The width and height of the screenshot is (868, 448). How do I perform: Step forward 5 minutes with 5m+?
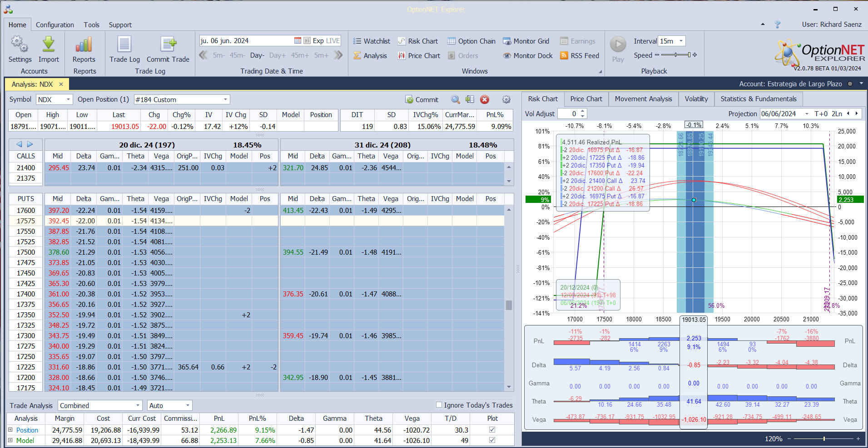(321, 55)
